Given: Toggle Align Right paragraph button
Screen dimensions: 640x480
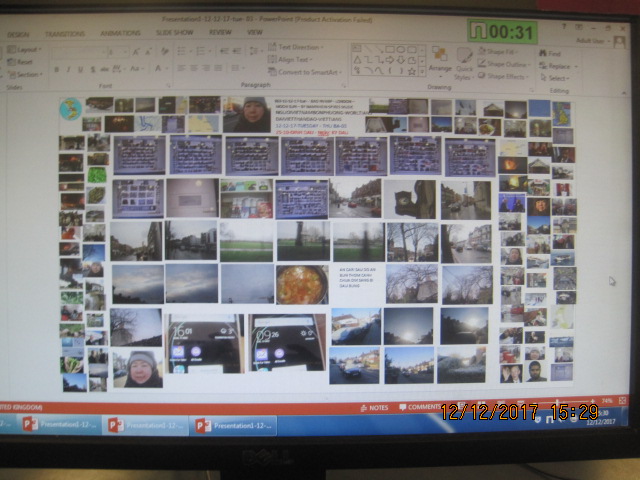Looking at the screenshot, I should tap(206, 68).
